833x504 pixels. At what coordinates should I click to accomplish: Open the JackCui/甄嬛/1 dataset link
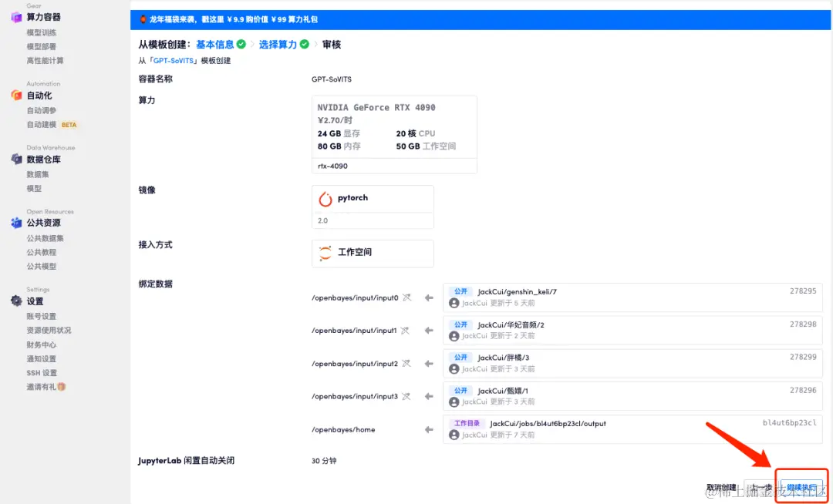[503, 391]
